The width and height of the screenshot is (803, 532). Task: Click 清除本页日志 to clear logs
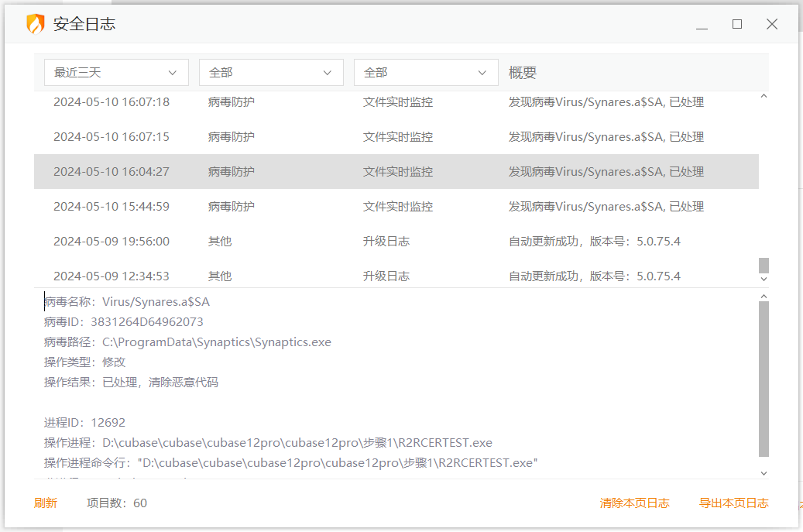[x=634, y=503]
